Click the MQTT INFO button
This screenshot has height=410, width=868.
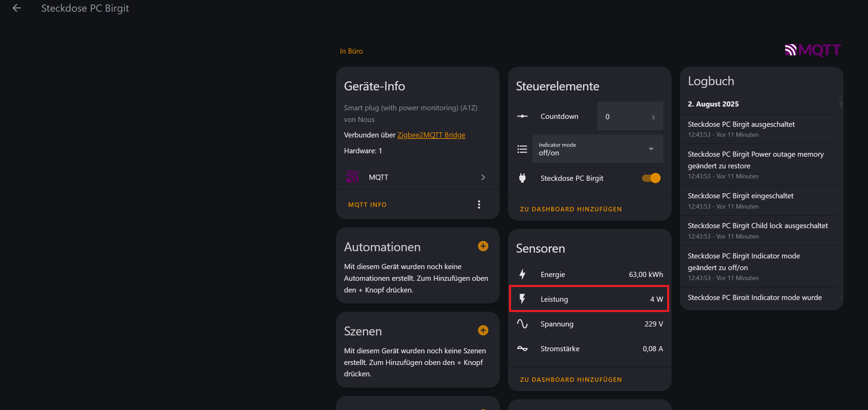tap(367, 204)
